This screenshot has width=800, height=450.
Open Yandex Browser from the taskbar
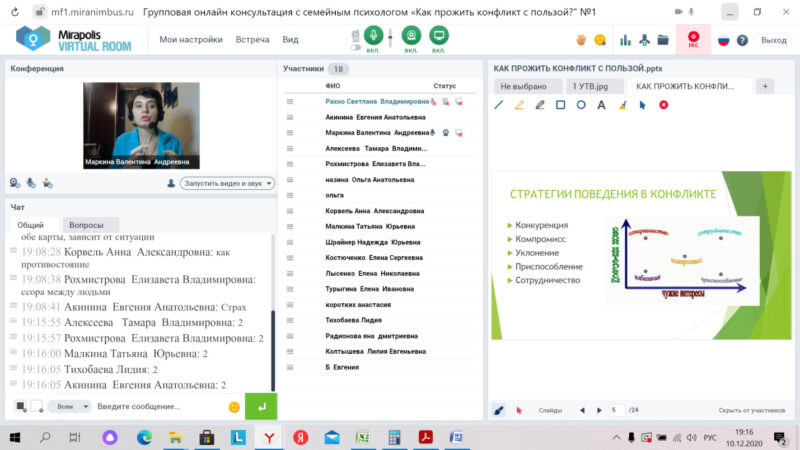269,437
